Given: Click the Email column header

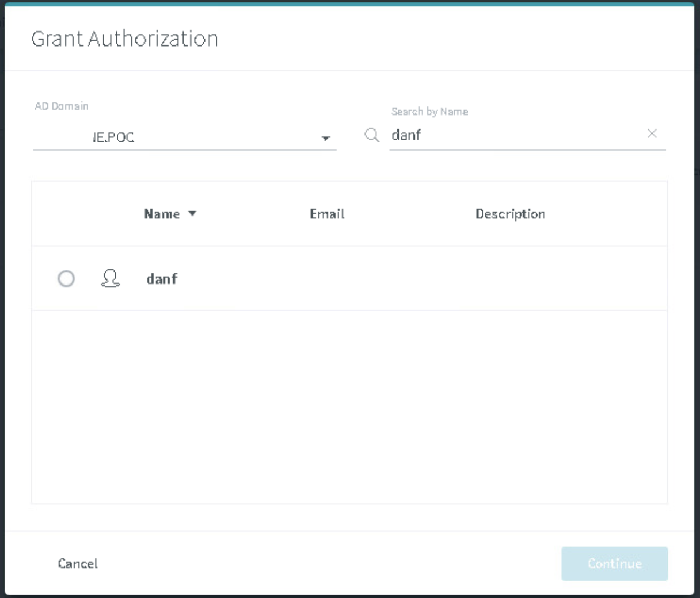Looking at the screenshot, I should click(x=327, y=214).
